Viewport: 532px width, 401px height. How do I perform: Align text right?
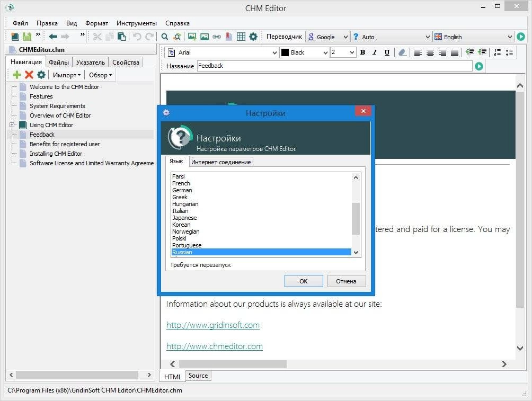tap(442, 52)
